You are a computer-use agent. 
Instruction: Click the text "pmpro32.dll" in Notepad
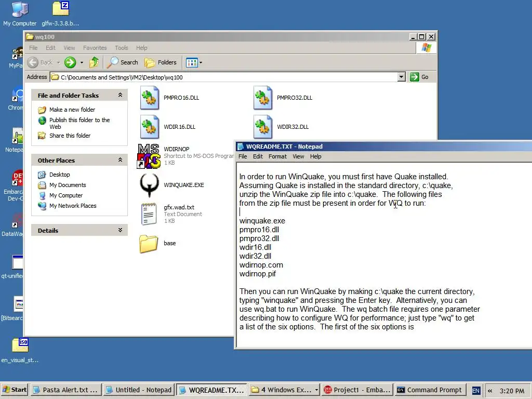(259, 238)
